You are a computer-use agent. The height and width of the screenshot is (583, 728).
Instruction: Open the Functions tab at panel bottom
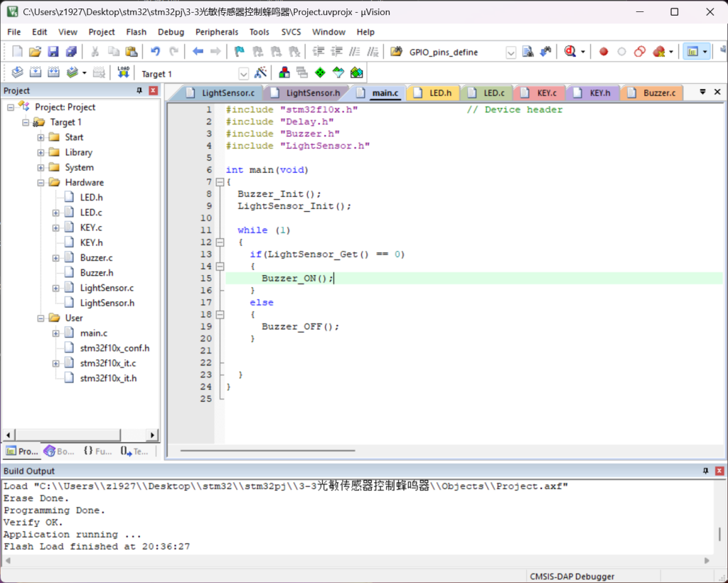[x=97, y=451]
